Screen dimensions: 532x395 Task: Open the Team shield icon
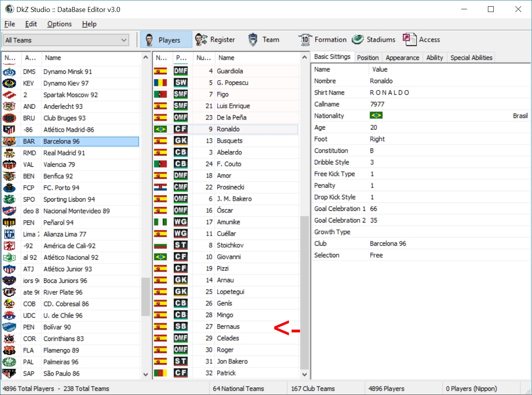click(253, 39)
